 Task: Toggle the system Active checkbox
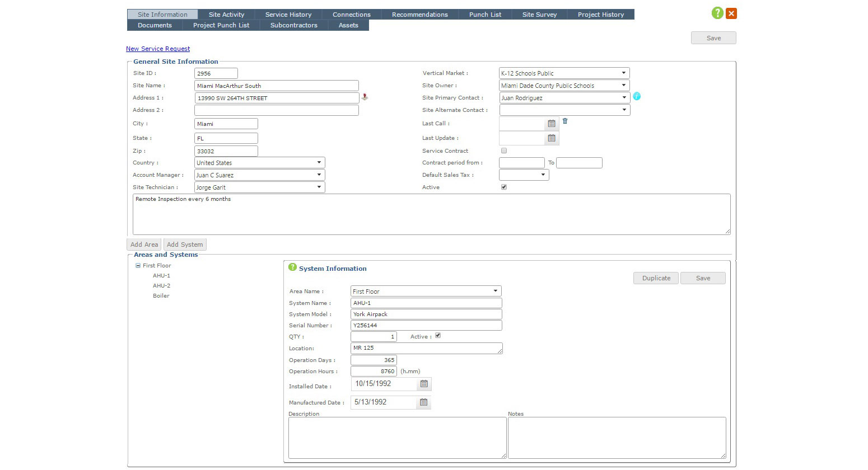point(438,336)
